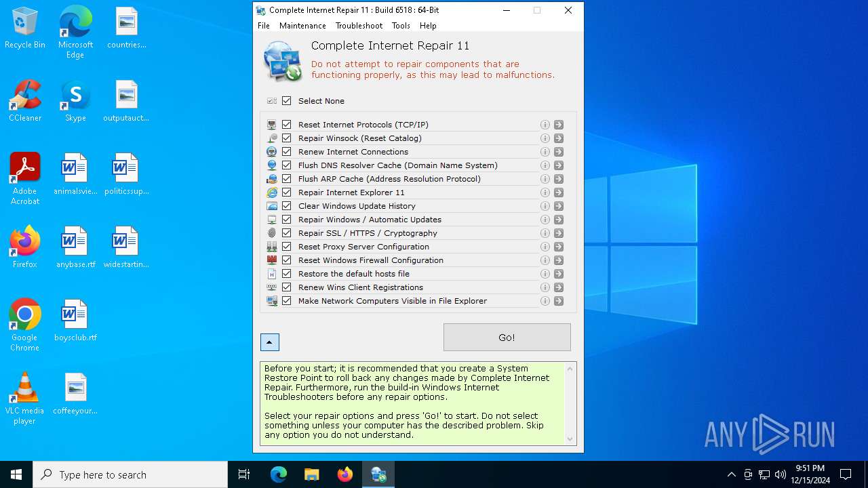Uncheck Renew Wins Client Registrations
868x488 pixels.
point(287,287)
